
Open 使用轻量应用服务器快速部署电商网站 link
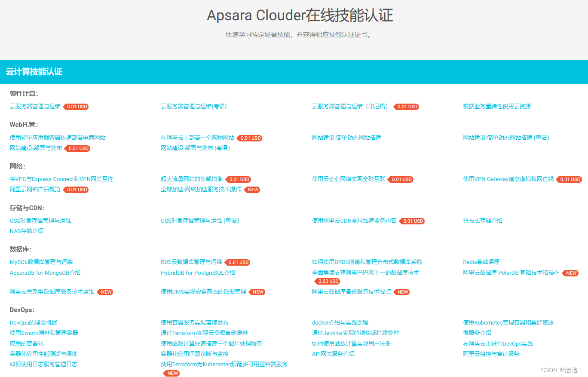(58, 138)
